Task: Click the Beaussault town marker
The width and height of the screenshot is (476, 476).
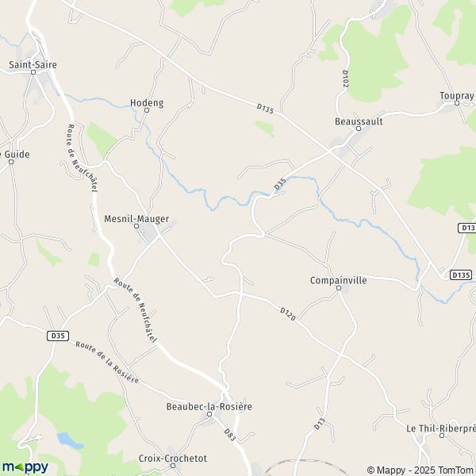Action: coord(359,129)
